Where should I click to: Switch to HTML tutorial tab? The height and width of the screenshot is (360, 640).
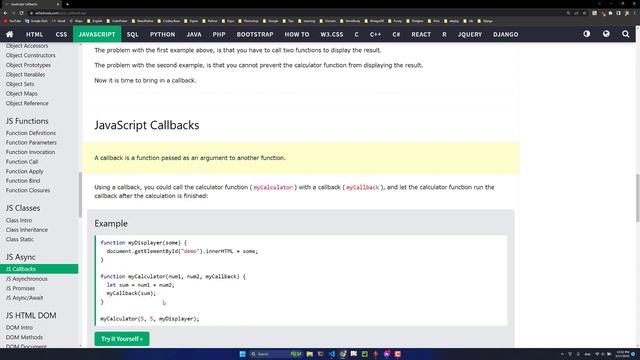34,34
